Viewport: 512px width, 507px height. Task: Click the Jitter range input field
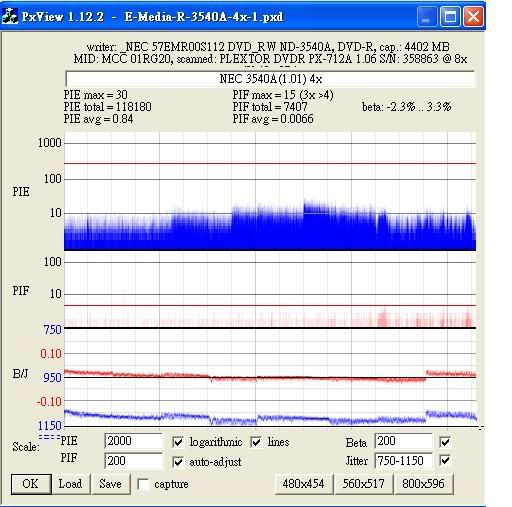coord(404,460)
